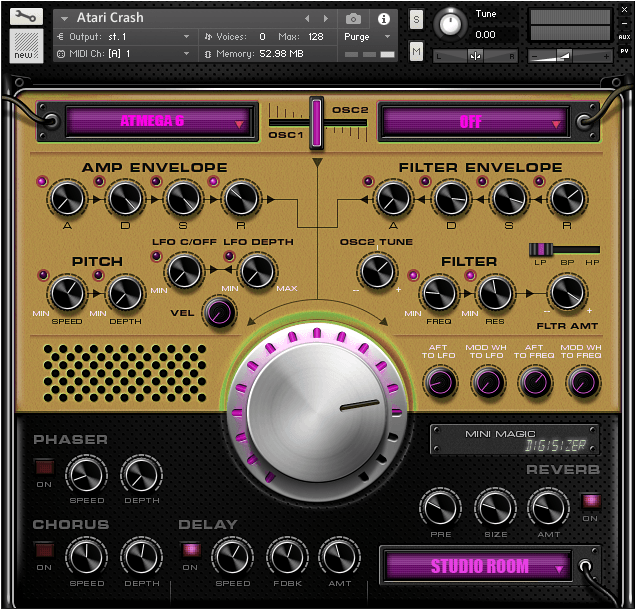Click the VEL velocity knob
Image resolution: width=635 pixels, height=609 pixels.
[219, 313]
